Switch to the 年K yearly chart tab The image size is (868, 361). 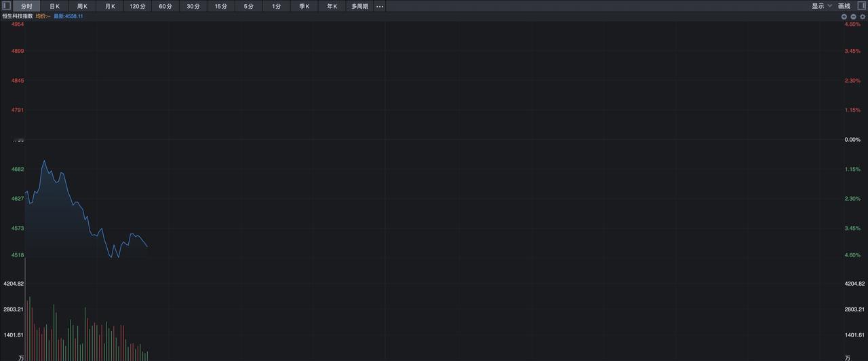tap(332, 6)
